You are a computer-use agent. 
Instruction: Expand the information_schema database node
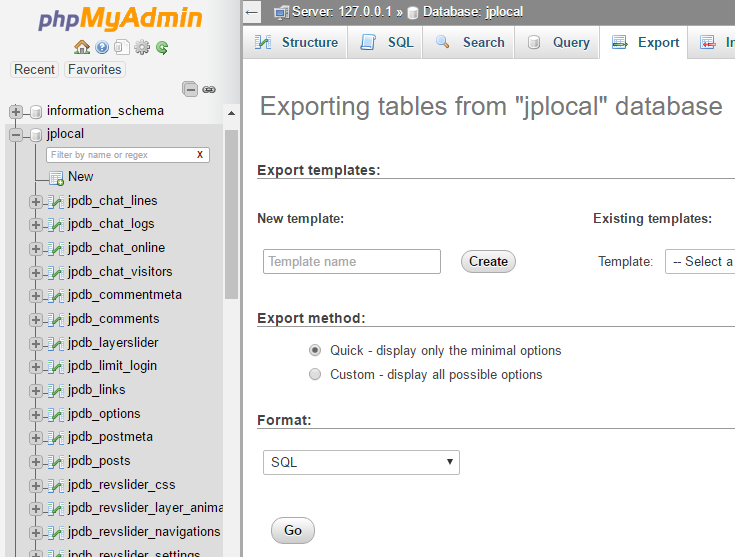click(16, 111)
